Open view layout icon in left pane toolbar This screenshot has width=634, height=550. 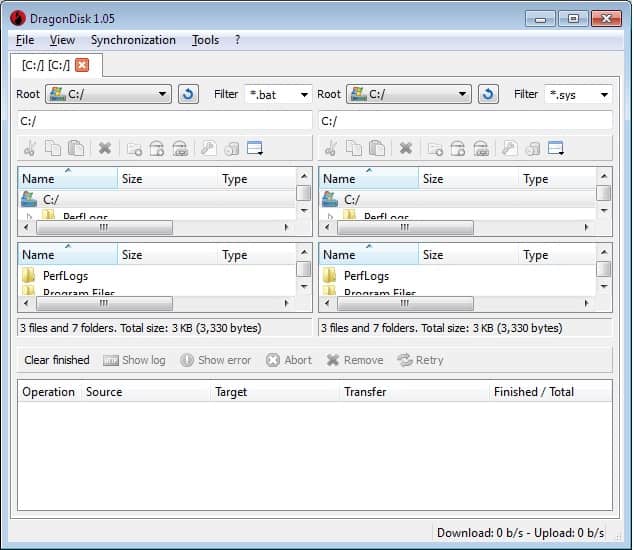255,148
